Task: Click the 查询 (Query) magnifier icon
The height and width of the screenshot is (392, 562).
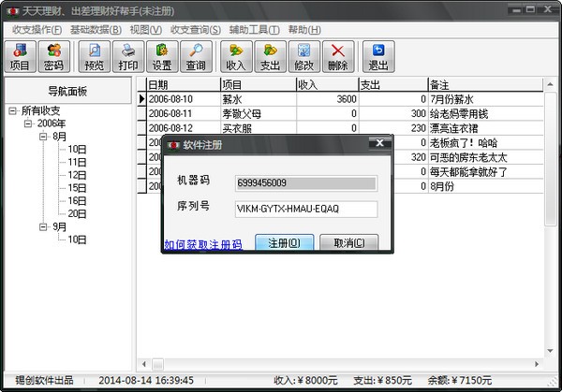Action: pyautogui.click(x=195, y=57)
